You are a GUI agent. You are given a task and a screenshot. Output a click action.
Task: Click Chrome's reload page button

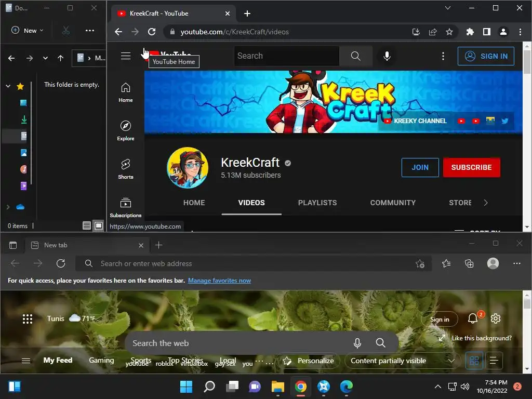pos(152,32)
